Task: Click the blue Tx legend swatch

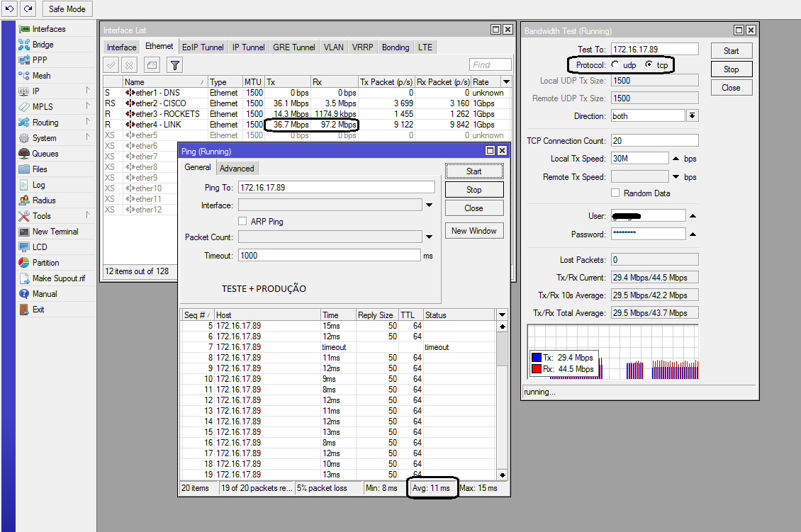Action: [537, 358]
